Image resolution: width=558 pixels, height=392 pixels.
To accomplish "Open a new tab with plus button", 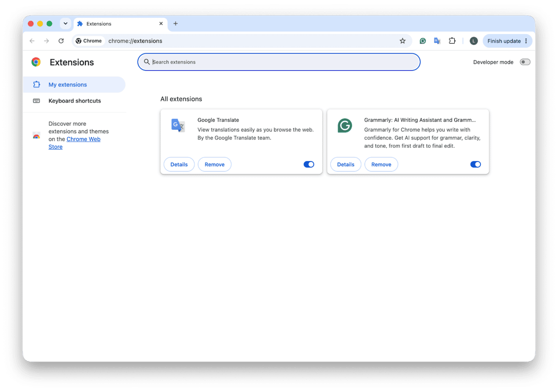I will click(175, 23).
